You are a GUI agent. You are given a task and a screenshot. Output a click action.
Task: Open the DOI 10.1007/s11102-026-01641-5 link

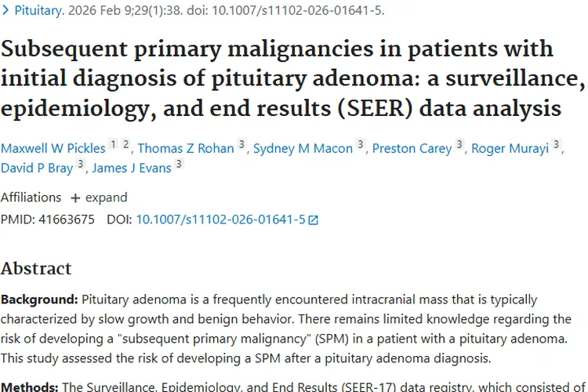[x=220, y=220]
